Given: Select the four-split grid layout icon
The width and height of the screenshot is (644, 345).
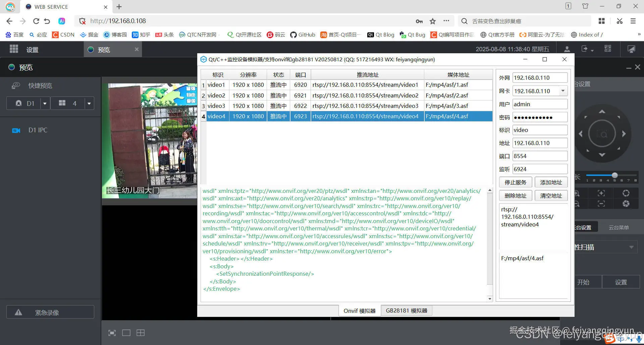Looking at the screenshot, I should [x=141, y=333].
